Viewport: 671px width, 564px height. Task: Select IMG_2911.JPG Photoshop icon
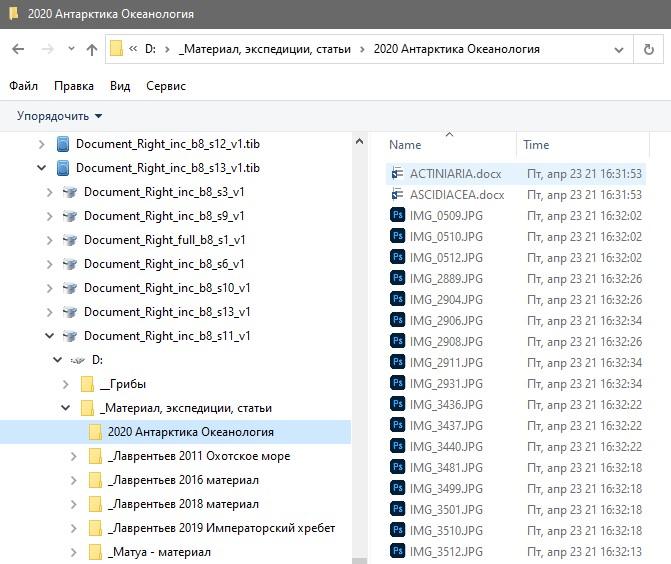398,361
